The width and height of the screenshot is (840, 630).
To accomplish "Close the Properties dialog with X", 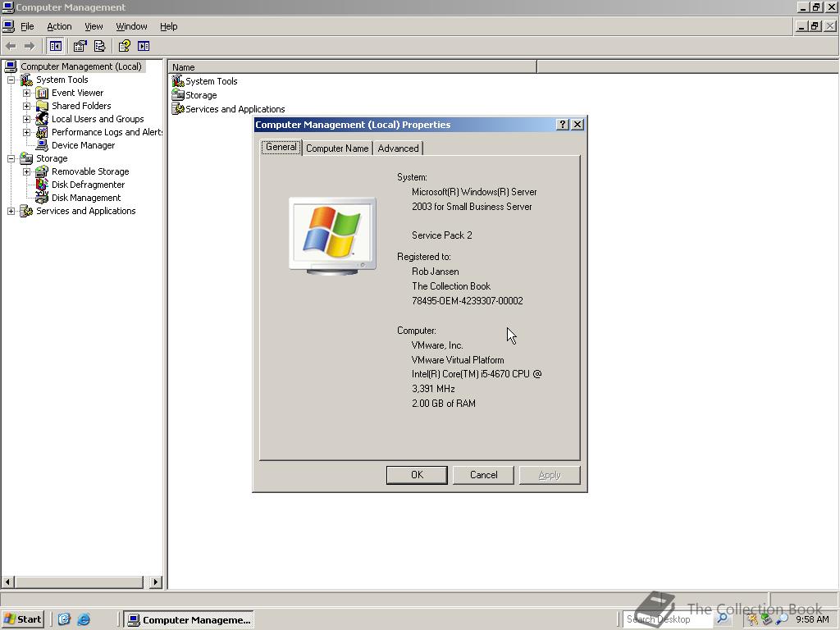I will tap(577, 125).
